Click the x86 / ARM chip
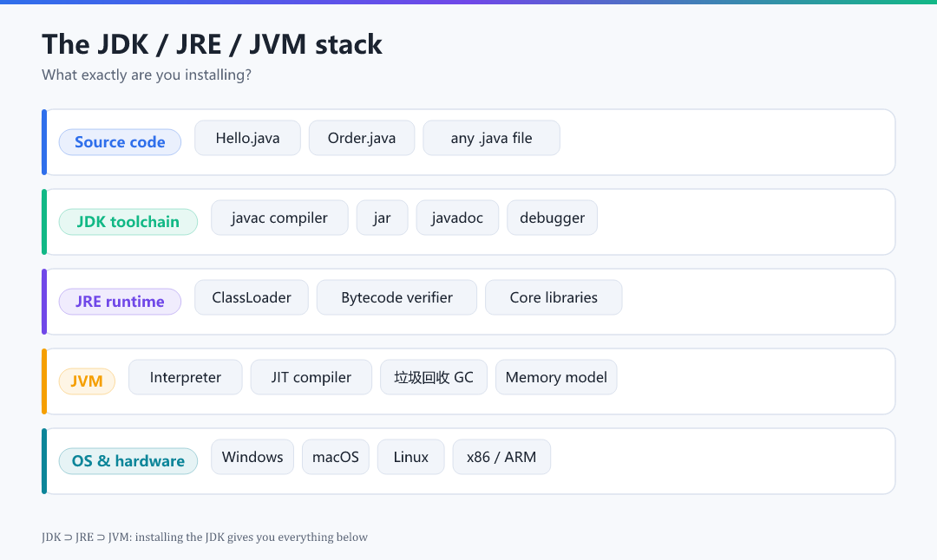This screenshot has width=937, height=560. [501, 457]
